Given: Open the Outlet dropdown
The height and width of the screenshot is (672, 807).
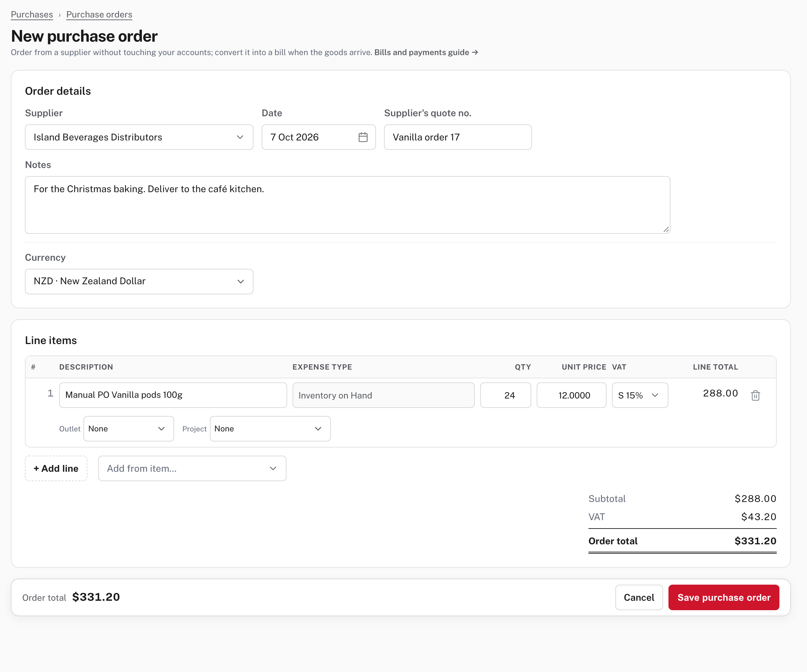Looking at the screenshot, I should pyautogui.click(x=129, y=428).
